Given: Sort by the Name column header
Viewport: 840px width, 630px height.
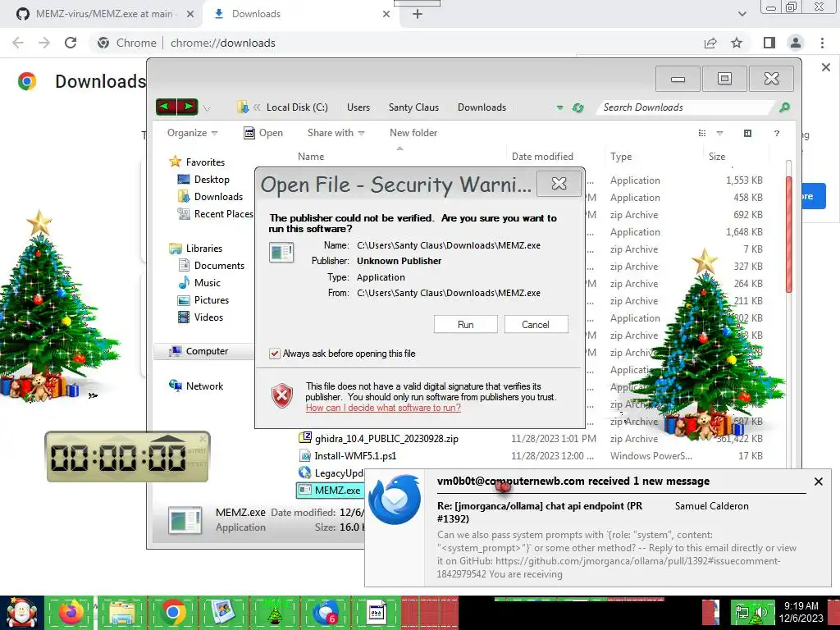Looking at the screenshot, I should click(311, 157).
